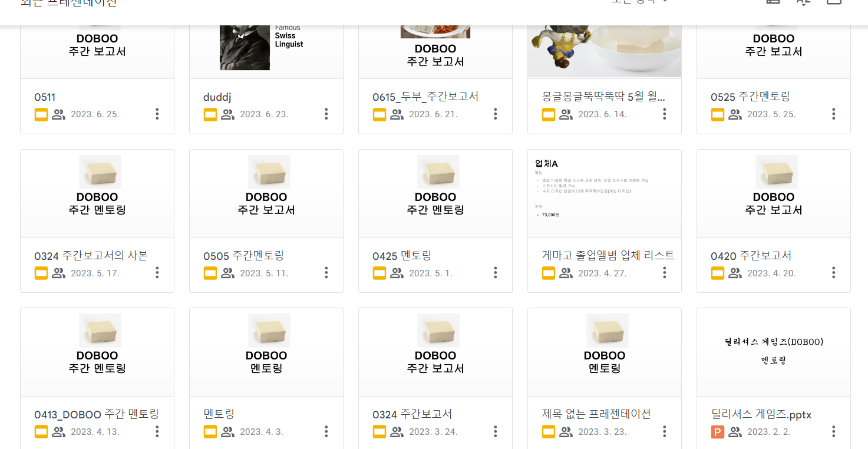Open the three-dot menu for 게마고 졸업앨범 업체 리스트
This screenshot has width=868, height=449.
pyautogui.click(x=664, y=273)
